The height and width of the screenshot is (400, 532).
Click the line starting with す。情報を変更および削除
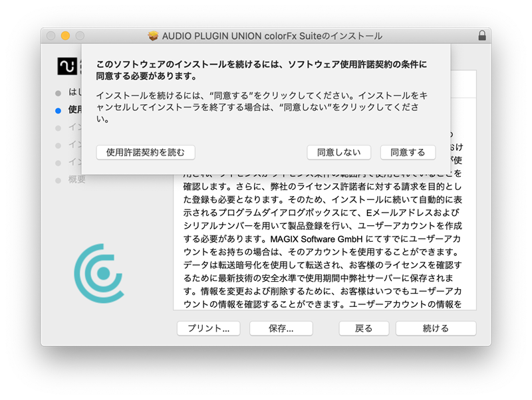(323, 291)
